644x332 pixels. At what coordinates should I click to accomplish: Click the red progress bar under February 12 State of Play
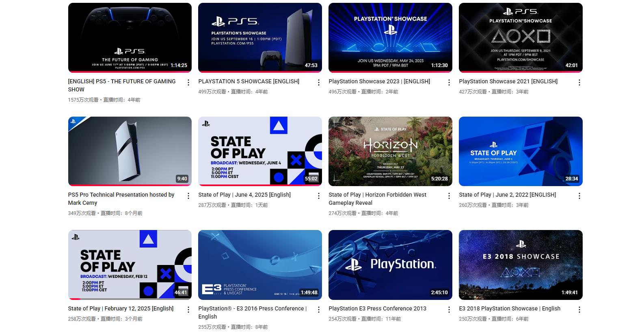74,299
